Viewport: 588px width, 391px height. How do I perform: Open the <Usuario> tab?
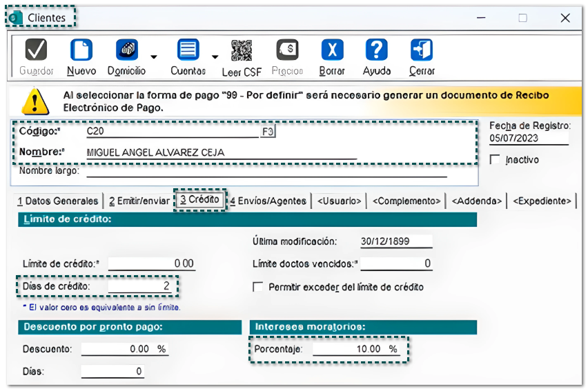click(339, 201)
